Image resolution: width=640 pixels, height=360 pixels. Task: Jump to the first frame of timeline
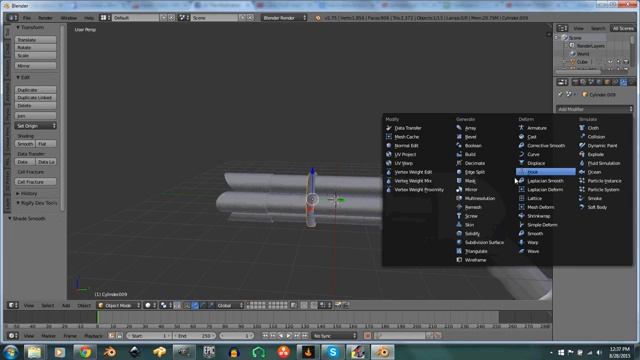pyautogui.click(x=265, y=336)
